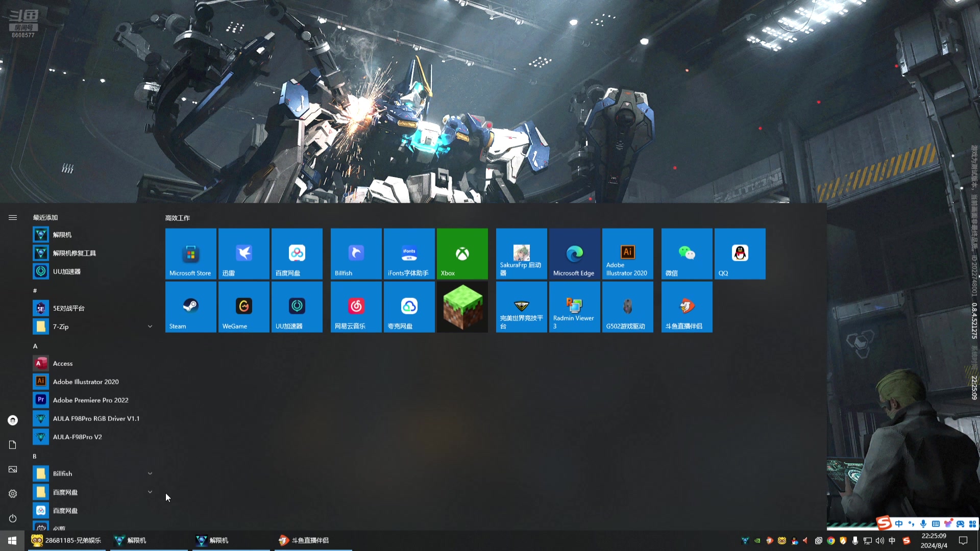The image size is (980, 551).
Task: Click the Windows Start button
Action: coord(12,540)
